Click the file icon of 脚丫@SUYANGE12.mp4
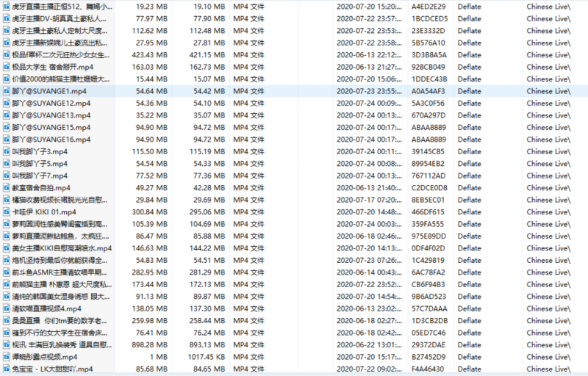This screenshot has height=376, width=588. pos(6,104)
